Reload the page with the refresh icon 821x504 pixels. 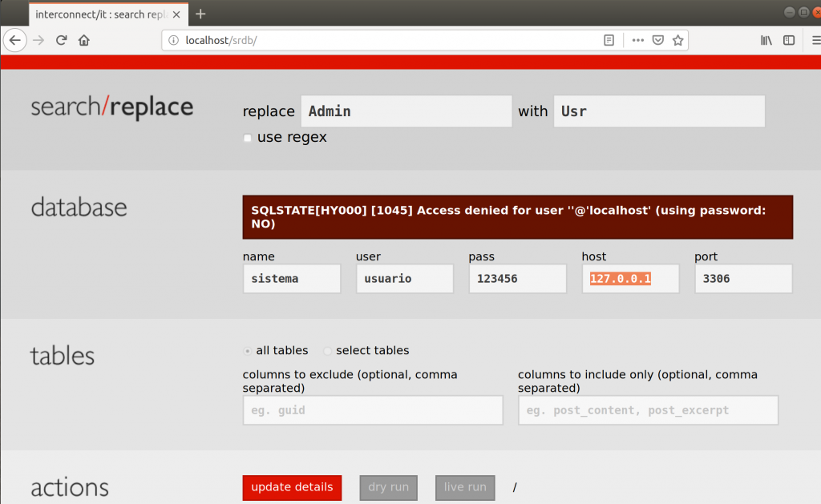pyautogui.click(x=61, y=40)
